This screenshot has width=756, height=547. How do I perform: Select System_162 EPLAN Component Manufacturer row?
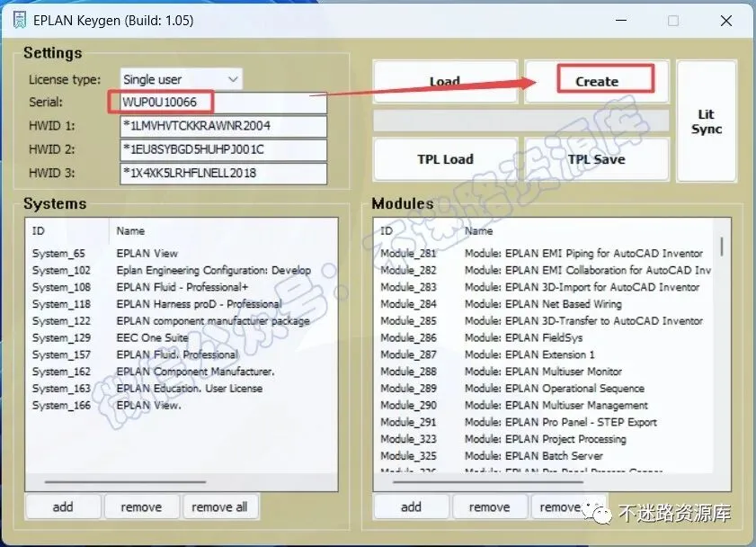coord(182,372)
